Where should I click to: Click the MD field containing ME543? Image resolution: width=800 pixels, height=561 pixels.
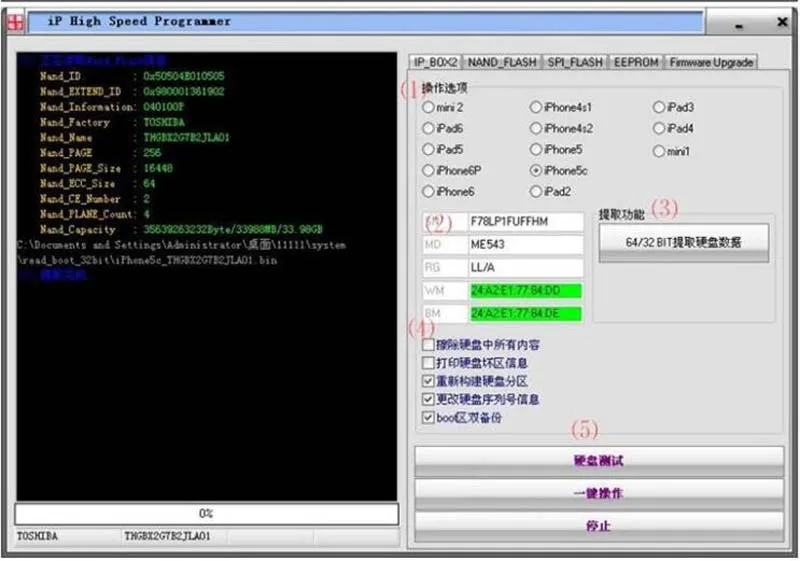coord(526,245)
